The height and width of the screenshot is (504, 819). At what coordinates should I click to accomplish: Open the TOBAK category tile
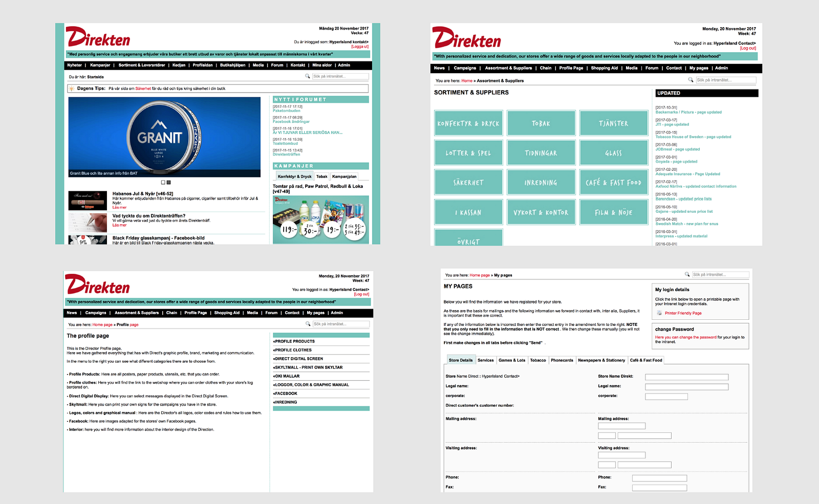(541, 123)
